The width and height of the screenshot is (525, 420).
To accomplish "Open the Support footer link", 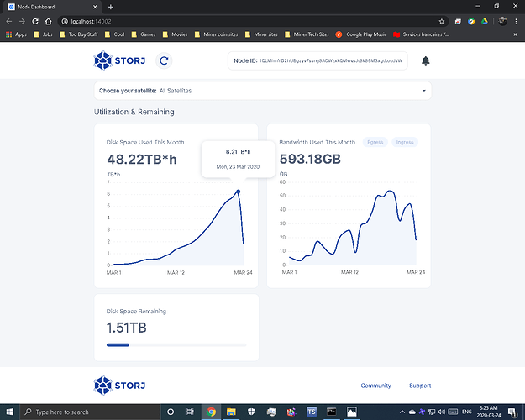I will tap(420, 386).
